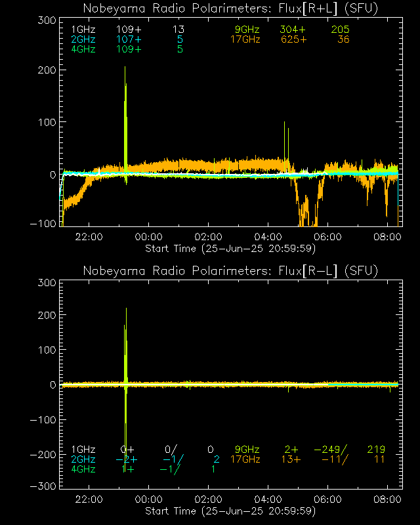Select the green 4GHz legend label in top plot
Screen dimensions: 420x525
point(83,49)
